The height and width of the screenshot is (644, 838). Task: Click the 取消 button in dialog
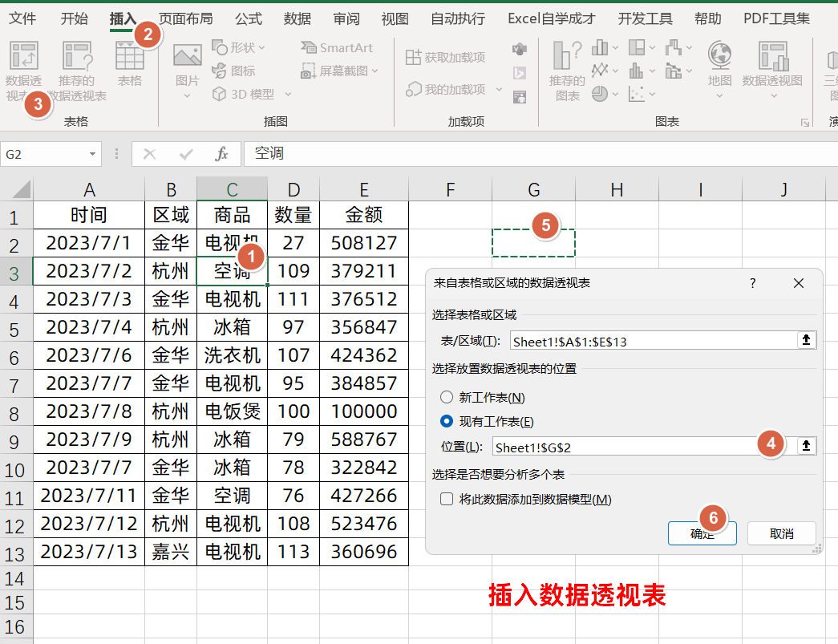point(781,533)
